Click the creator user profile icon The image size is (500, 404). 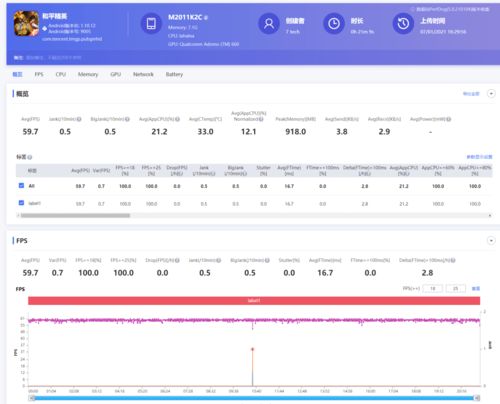269,24
